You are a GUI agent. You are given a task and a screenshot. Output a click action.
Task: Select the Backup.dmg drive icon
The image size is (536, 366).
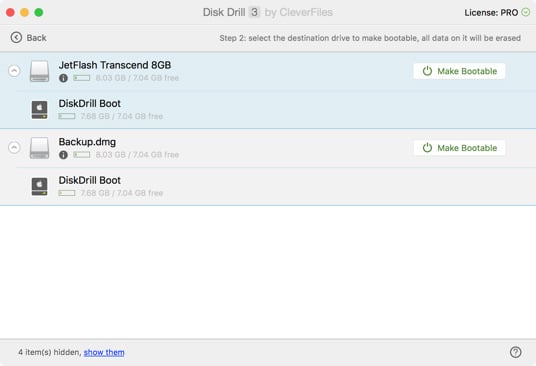39,148
